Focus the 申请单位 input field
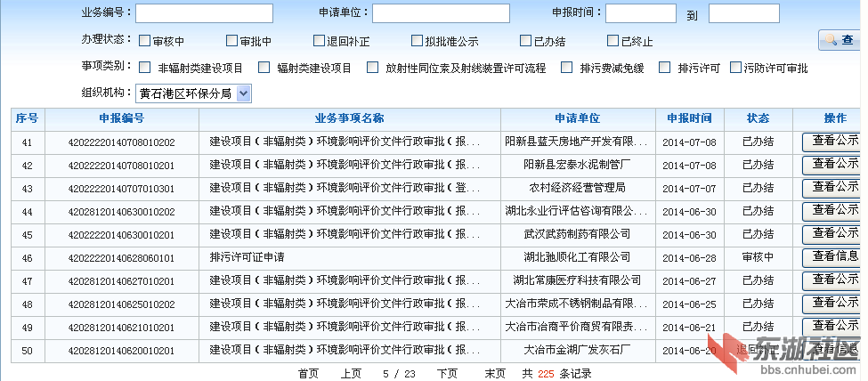Screen dimensions: 868x381 coord(441,13)
